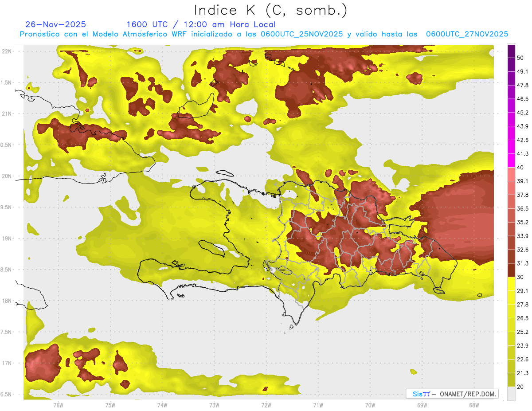Click the bright yellow swatch between 29.1 and 30
532x411 pixels.
pos(511,284)
